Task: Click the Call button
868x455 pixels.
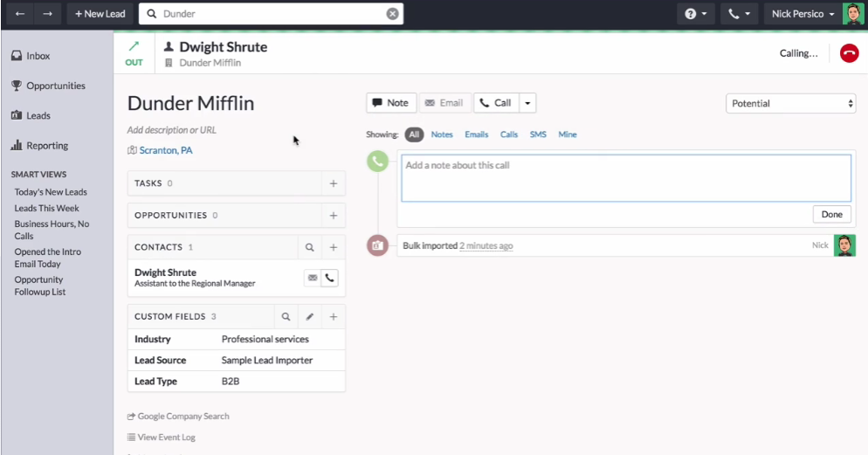Action: pos(496,103)
